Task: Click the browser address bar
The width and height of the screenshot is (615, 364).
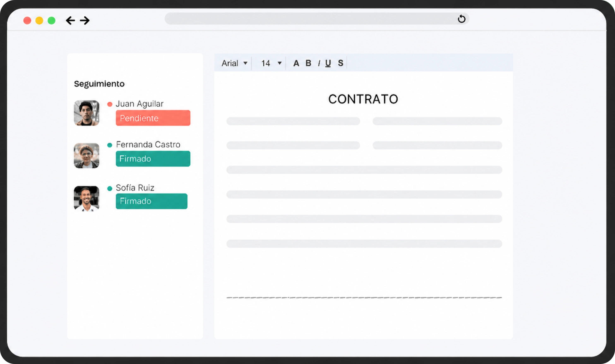Action: [x=317, y=19]
